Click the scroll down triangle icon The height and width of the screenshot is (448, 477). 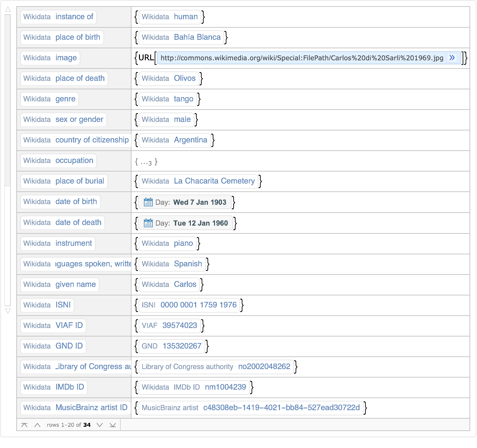click(x=8, y=311)
